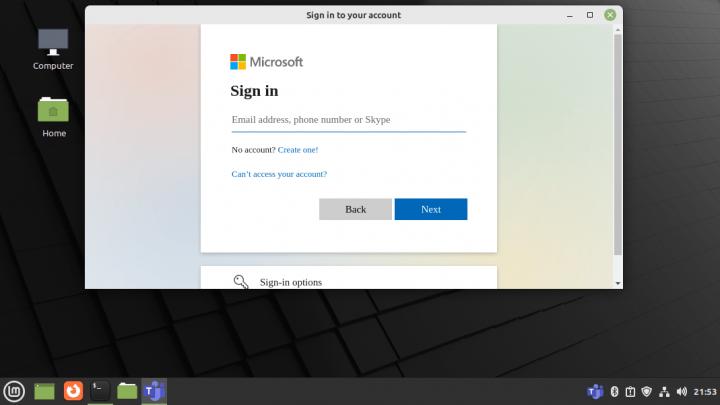Click the Sign-in options key icon

241,282
